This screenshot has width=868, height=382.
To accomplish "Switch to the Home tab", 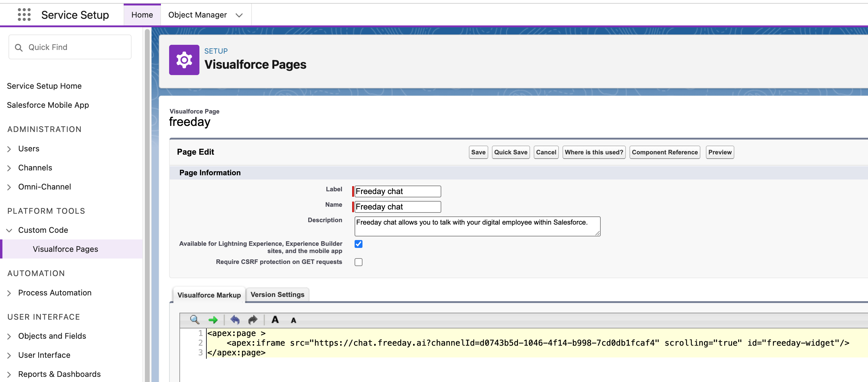I will click(x=142, y=15).
